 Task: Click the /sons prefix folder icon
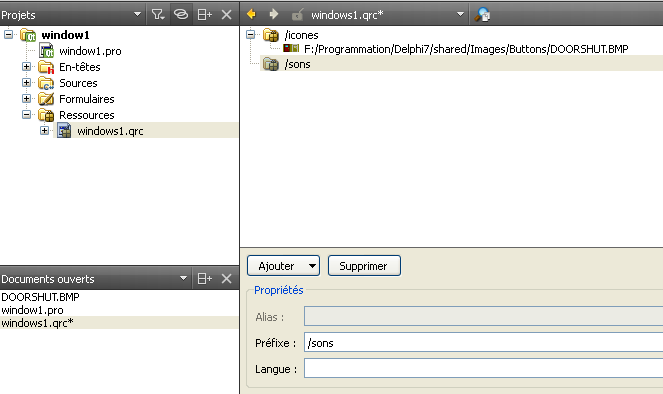pyautogui.click(x=271, y=64)
